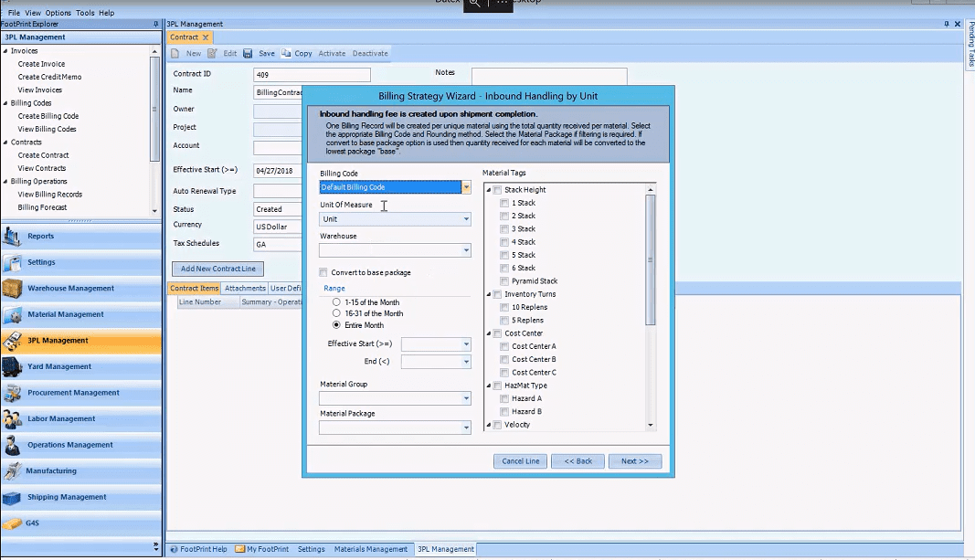Click the Contract ID input field
The height and width of the screenshot is (560, 975).
coord(312,75)
